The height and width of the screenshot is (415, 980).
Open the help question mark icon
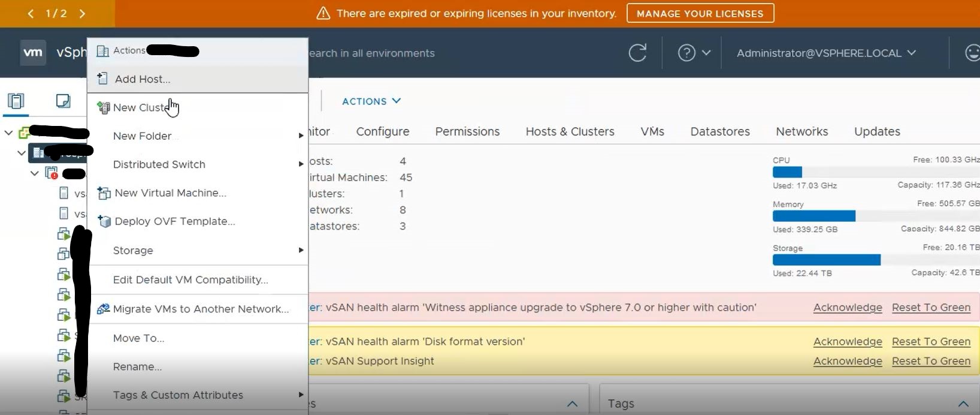(x=686, y=53)
